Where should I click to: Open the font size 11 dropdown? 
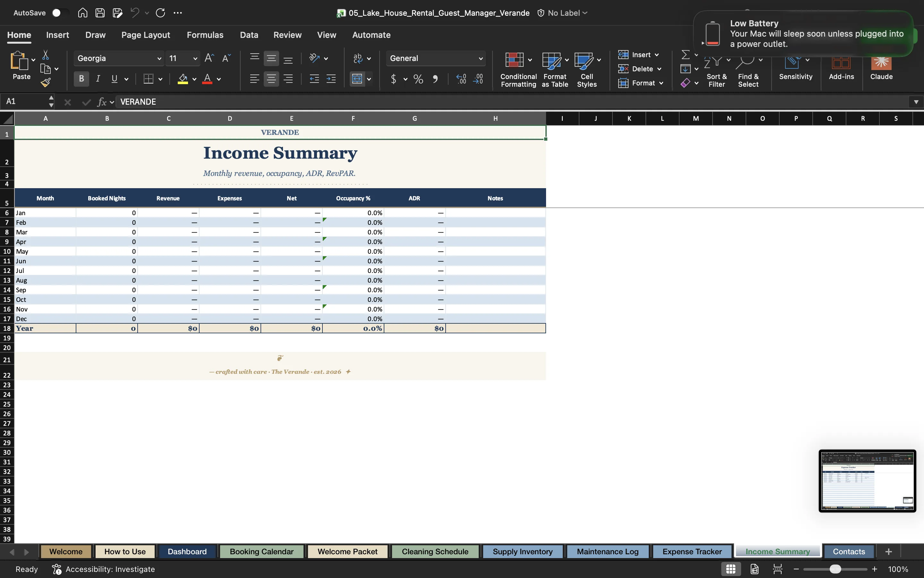pos(195,58)
